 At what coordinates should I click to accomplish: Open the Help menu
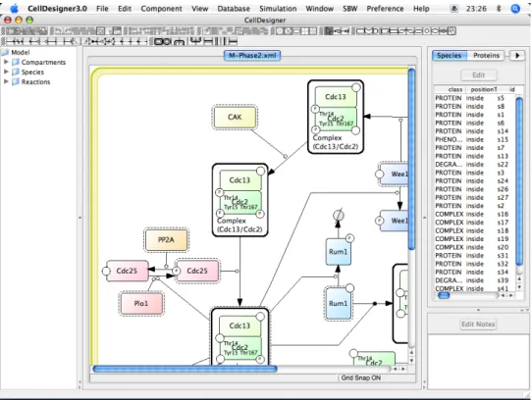[x=421, y=9]
